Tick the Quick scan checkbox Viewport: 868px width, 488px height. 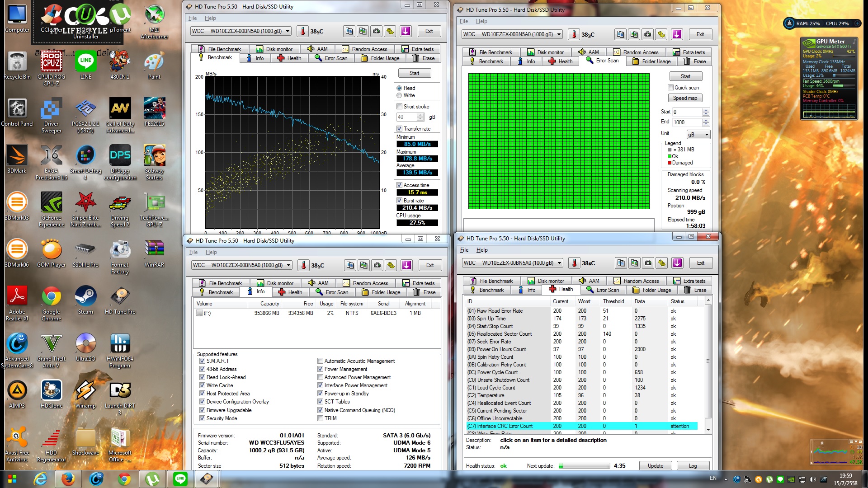click(671, 88)
